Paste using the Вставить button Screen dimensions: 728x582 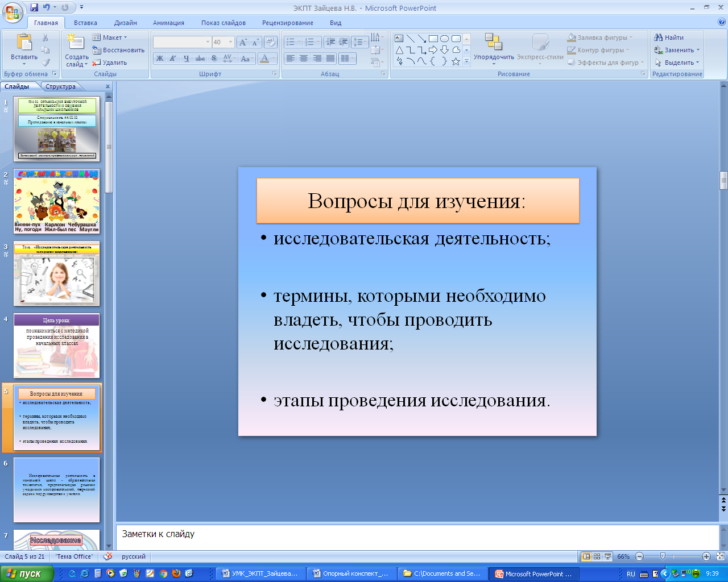click(x=24, y=50)
